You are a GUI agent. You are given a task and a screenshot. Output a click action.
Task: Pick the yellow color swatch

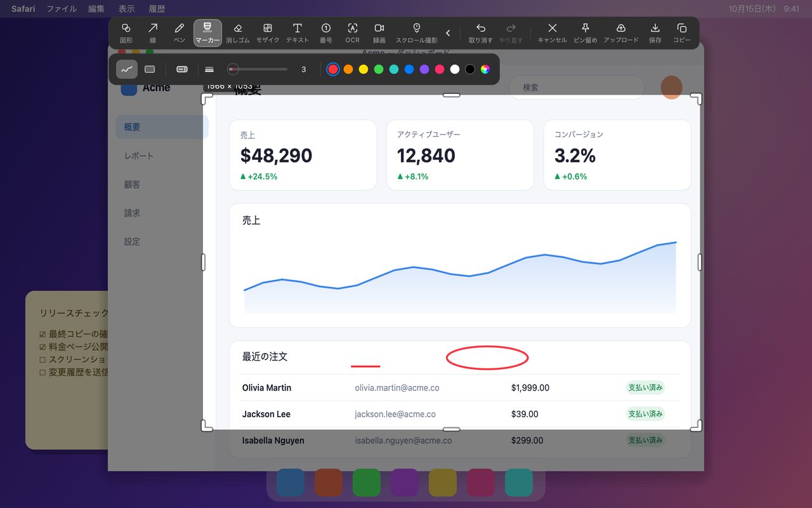point(363,69)
